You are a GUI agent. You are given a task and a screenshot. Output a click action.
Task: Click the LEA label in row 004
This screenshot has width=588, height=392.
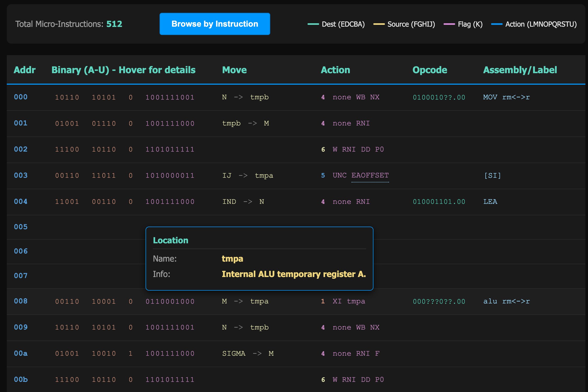point(490,202)
